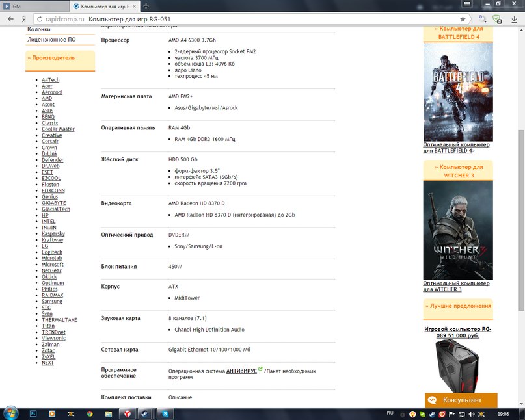Viewport: 525px width, 420px height.
Task: Click the network tray icon
Action: coord(462,414)
